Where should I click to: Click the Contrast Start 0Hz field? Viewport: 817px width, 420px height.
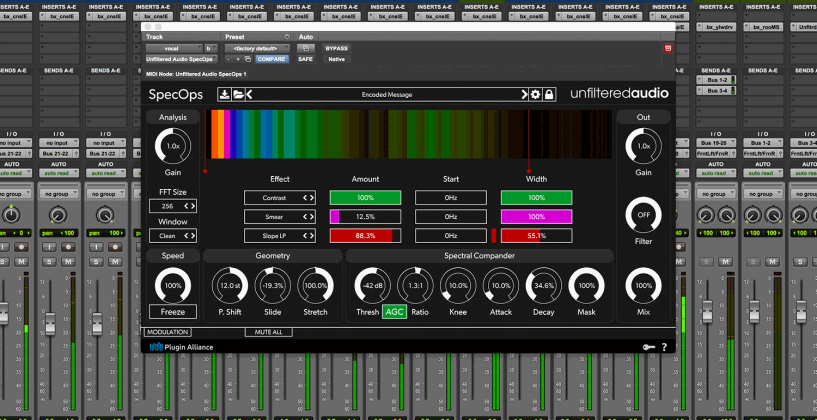(451, 198)
